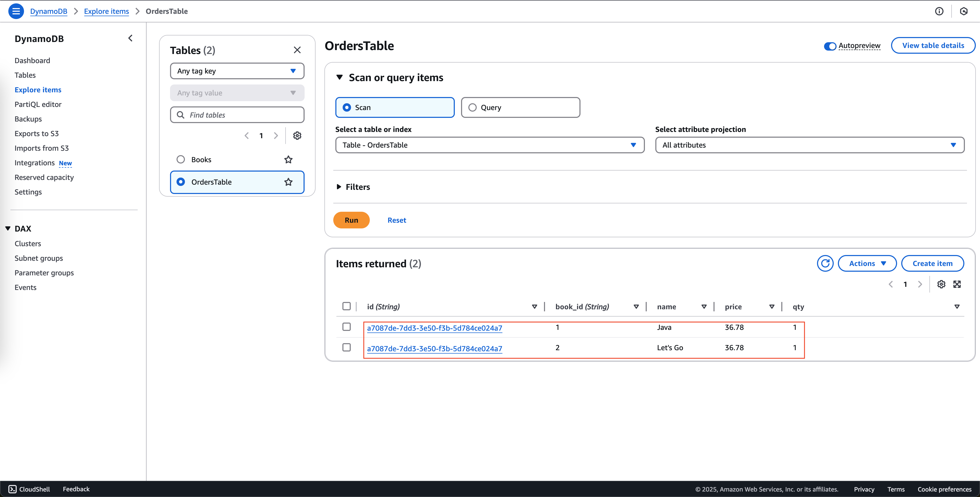The width and height of the screenshot is (980, 497).
Task: Open Imports from S3 navigation item
Action: click(41, 148)
